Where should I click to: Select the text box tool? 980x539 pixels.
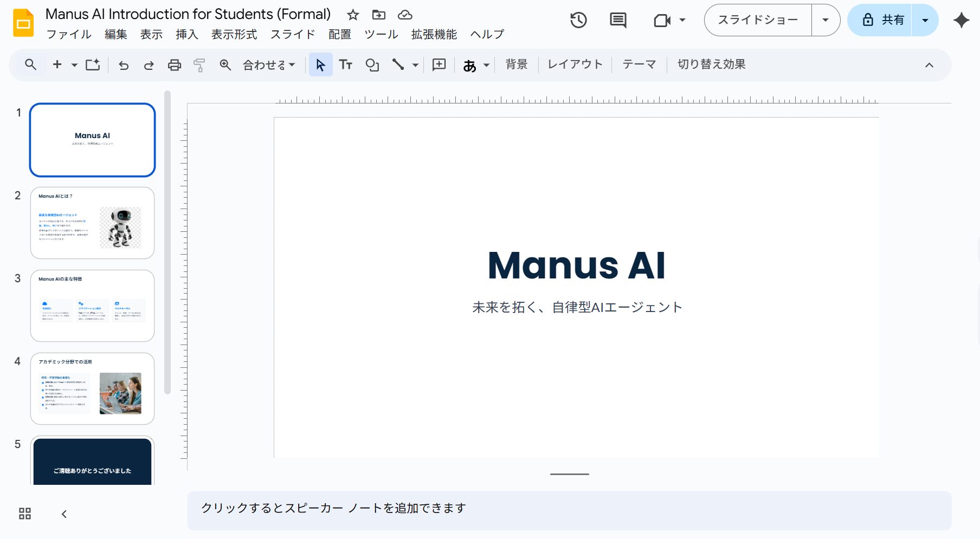(345, 65)
